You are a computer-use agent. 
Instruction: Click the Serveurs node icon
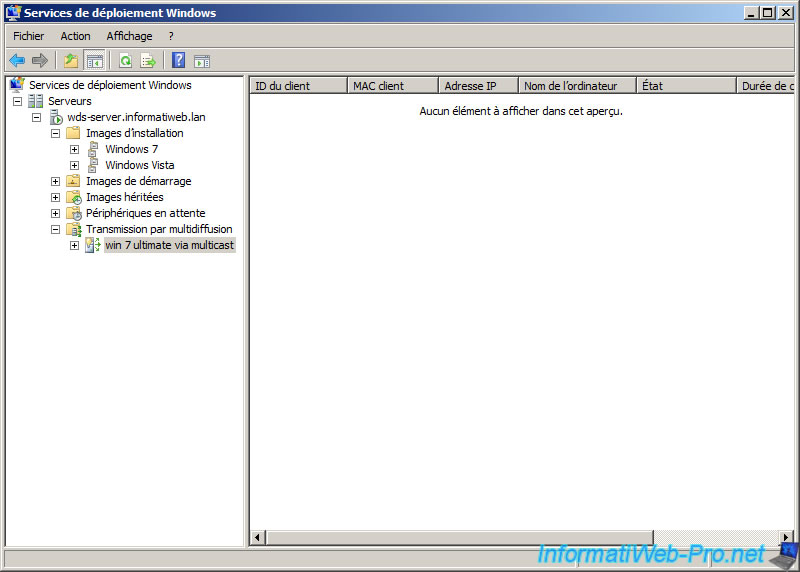[x=36, y=101]
